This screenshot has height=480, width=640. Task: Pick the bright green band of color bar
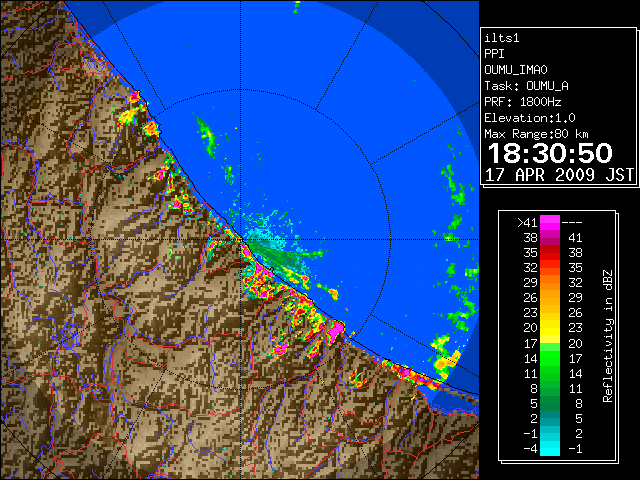[550, 358]
